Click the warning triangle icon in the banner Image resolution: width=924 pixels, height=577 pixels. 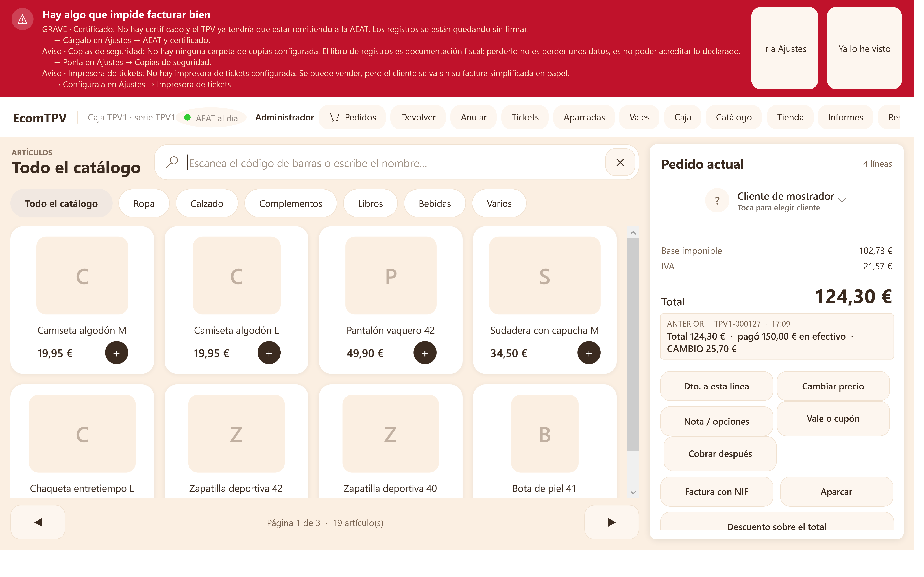[23, 19]
